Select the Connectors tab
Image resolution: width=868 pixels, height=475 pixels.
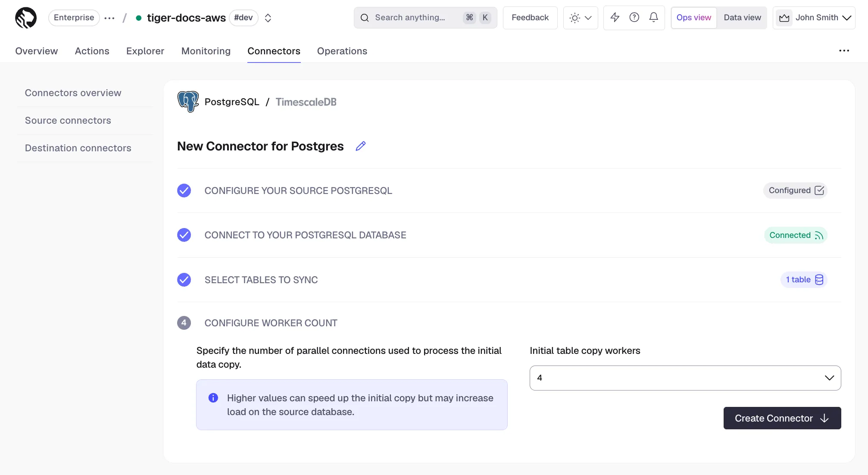click(274, 51)
